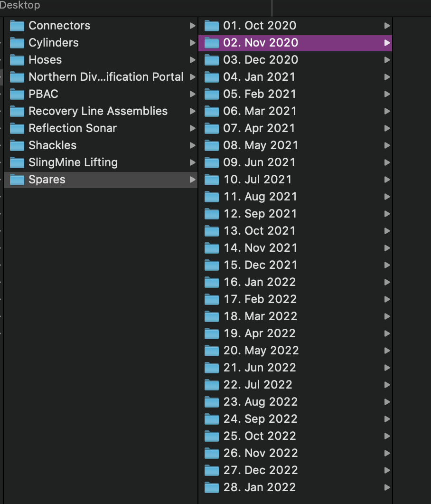This screenshot has width=431, height=504.
Task: Select the SlingMine Lifting folder
Action: [x=101, y=162]
